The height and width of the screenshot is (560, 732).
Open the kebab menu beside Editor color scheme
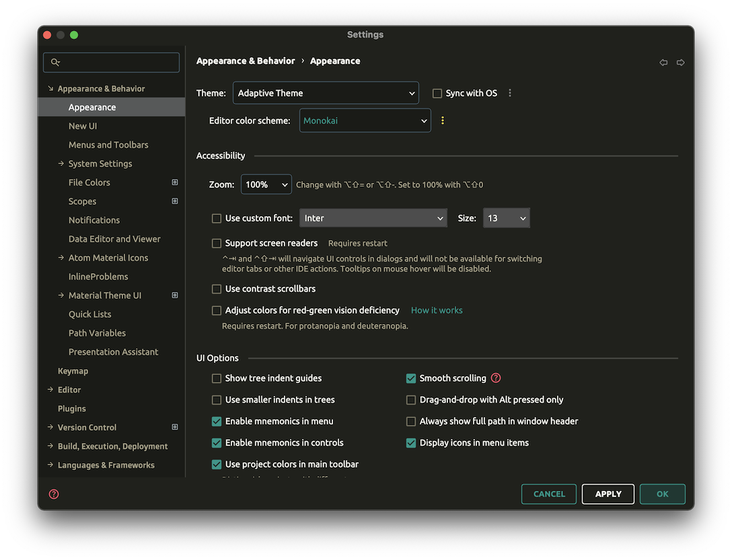442,120
